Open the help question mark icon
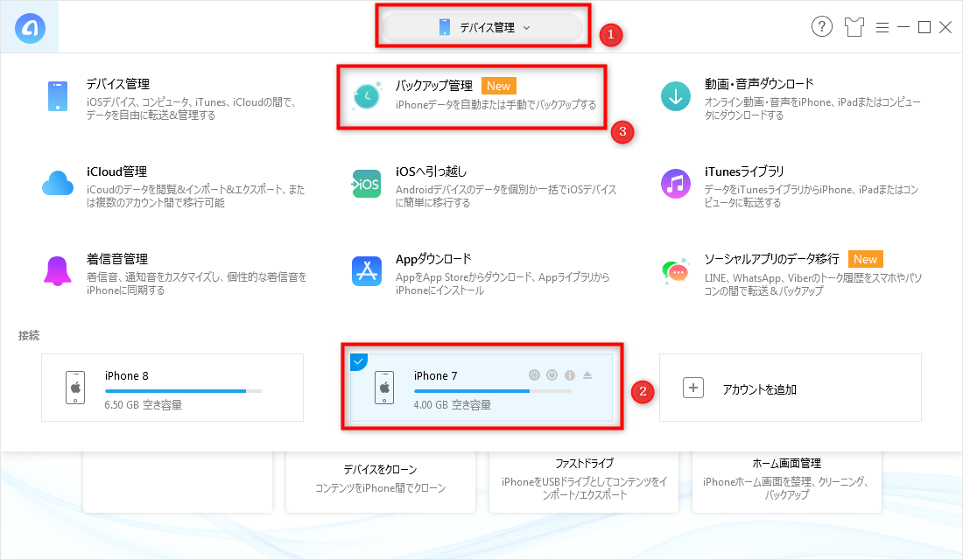Screen dimensions: 963x560 (x=822, y=27)
